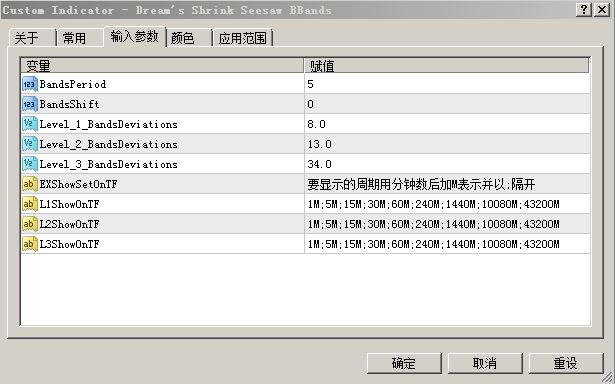Screen dimensions: 615x384
Task: Click the 赋值 column header
Action: pos(447,66)
